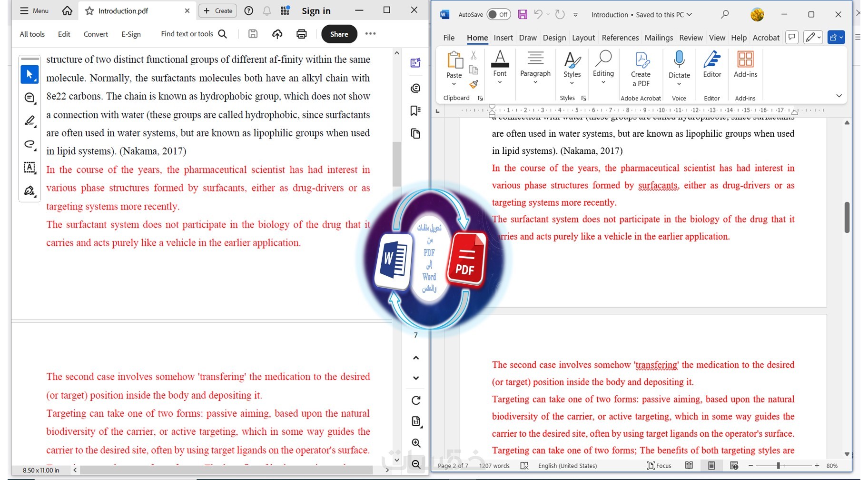Open Acrobat more options ellipsis
The width and height of the screenshot is (868, 480).
pos(371,34)
